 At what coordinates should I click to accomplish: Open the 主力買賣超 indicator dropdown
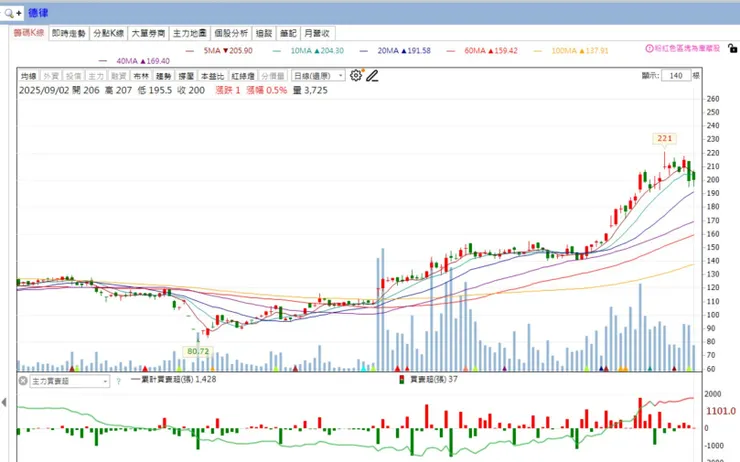[x=70, y=381]
